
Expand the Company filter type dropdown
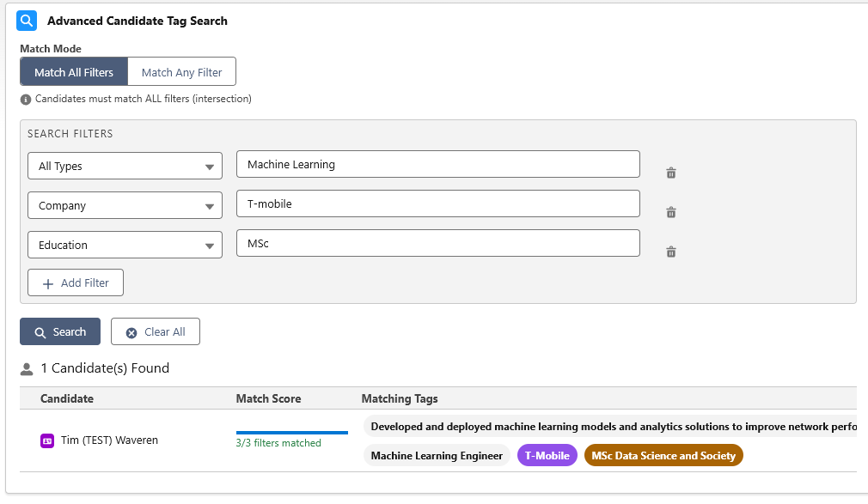(x=124, y=203)
